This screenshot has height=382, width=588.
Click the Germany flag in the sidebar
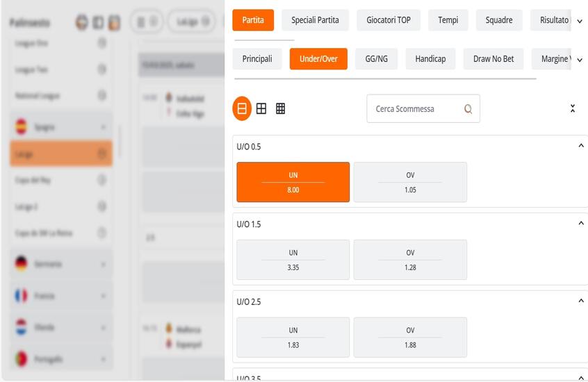[21, 264]
